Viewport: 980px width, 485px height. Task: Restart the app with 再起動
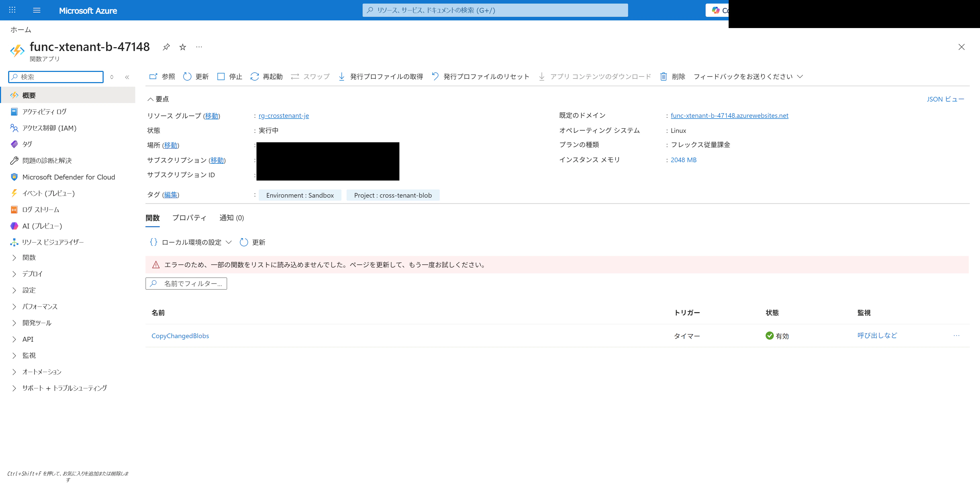[266, 76]
